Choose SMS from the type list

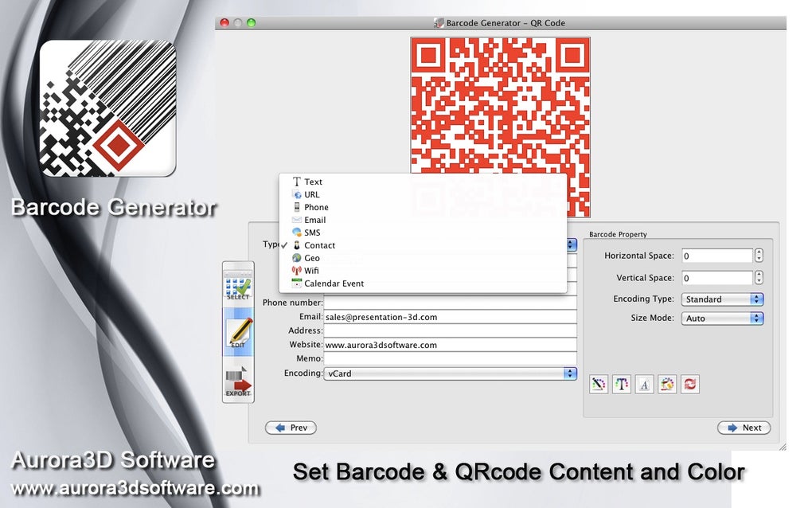[x=423, y=233]
